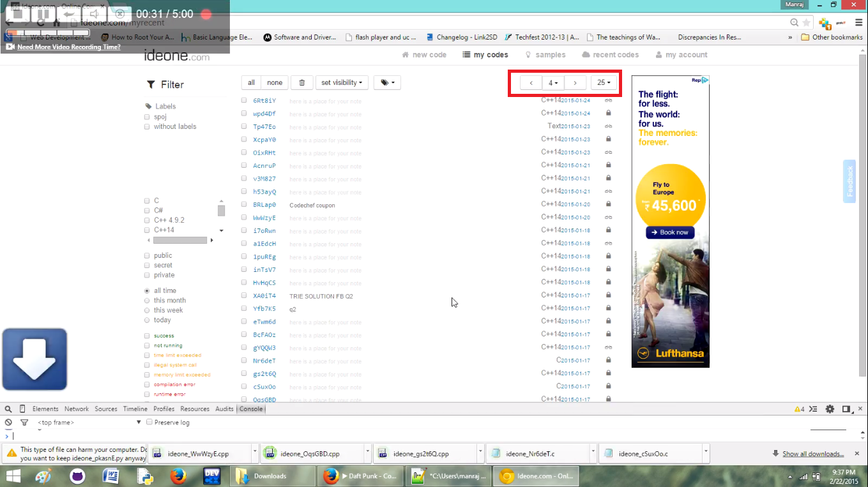Click the language list scroll-down arrow

pyautogui.click(x=222, y=230)
